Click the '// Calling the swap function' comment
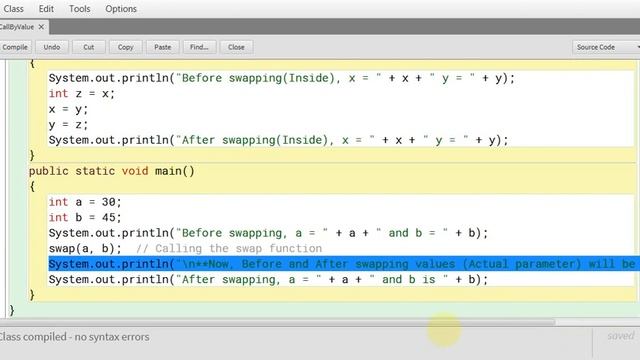This screenshot has height=360, width=640. (x=229, y=249)
